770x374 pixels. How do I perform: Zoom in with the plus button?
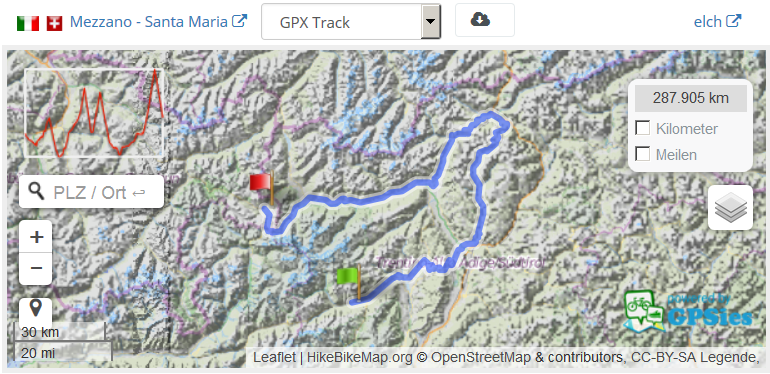(x=36, y=237)
